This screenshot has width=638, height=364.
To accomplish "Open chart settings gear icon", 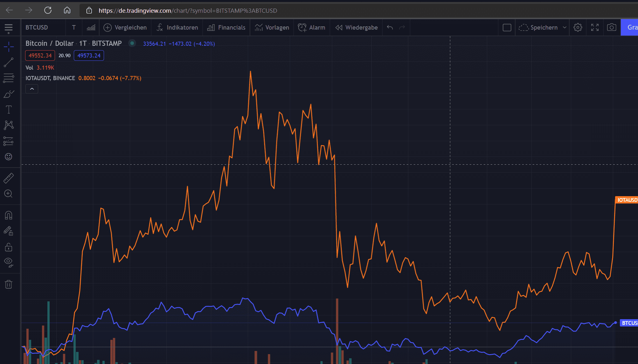I will pyautogui.click(x=578, y=27).
